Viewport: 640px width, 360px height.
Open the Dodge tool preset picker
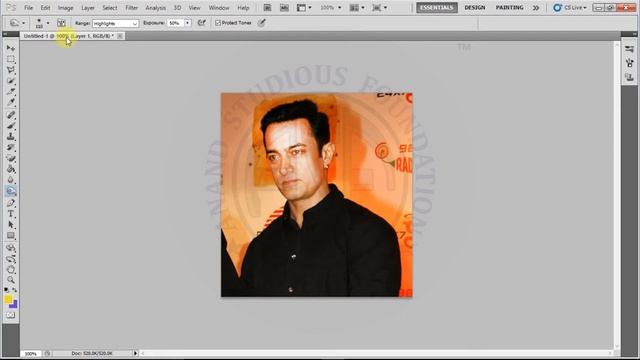coord(17,23)
